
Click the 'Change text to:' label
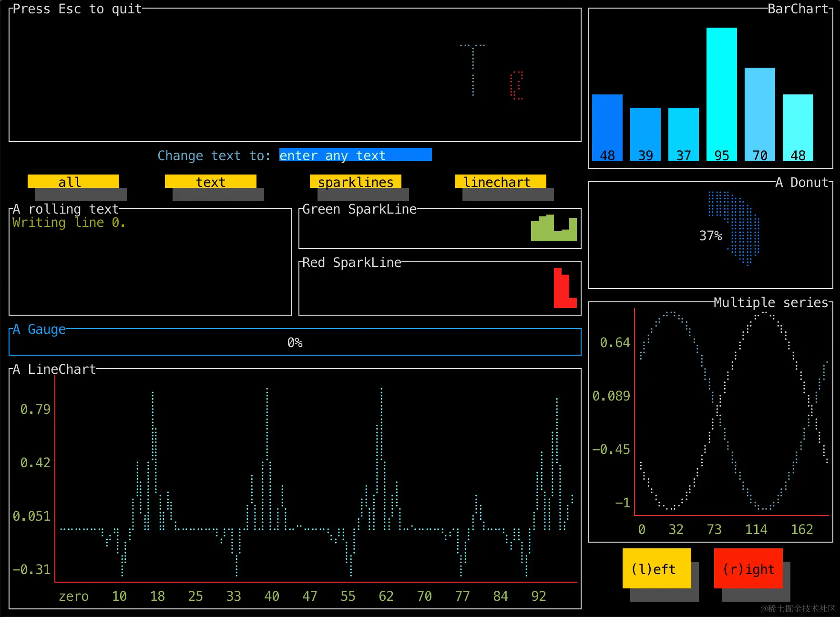pos(214,155)
